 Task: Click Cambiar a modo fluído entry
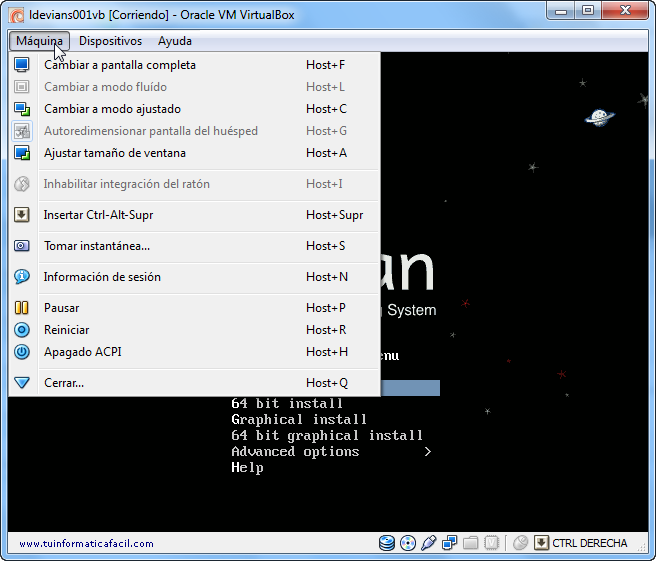(x=195, y=87)
